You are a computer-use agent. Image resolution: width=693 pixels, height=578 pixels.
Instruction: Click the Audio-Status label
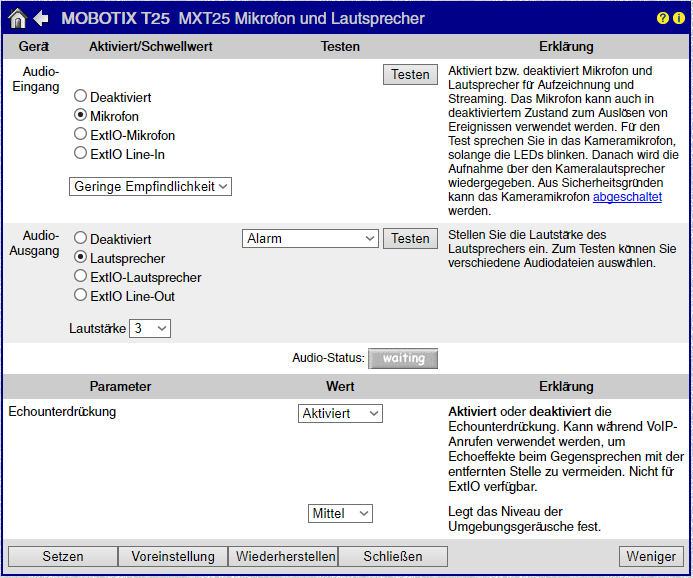coord(328,358)
